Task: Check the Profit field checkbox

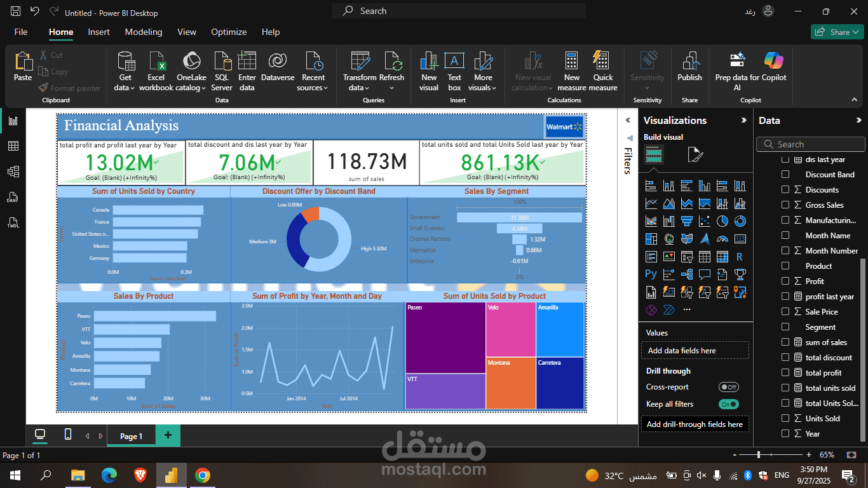Action: click(786, 281)
